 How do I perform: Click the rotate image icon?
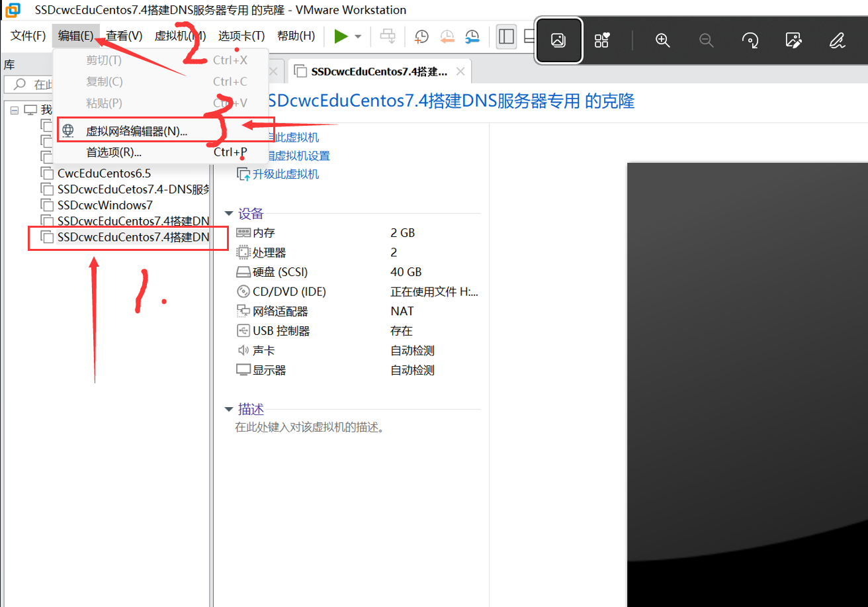click(750, 40)
